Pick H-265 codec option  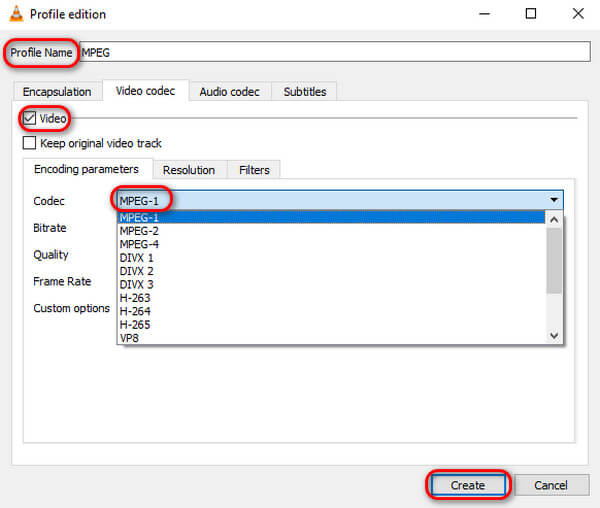[x=331, y=325]
